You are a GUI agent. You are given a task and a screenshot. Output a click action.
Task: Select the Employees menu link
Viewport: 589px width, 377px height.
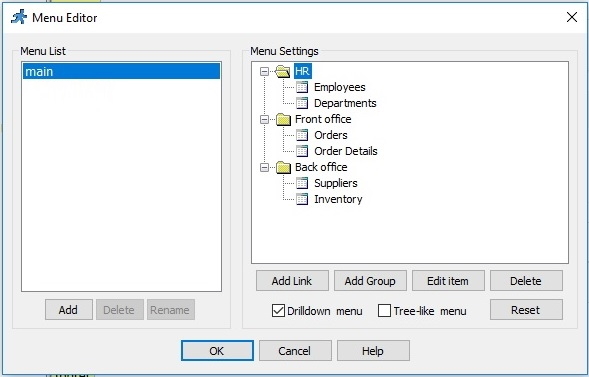click(x=340, y=87)
